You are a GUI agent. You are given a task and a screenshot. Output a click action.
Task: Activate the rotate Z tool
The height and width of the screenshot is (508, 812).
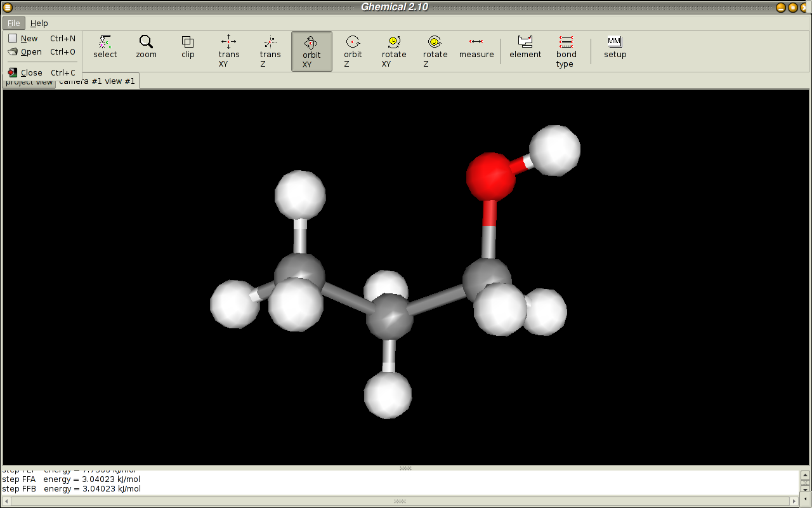point(435,51)
